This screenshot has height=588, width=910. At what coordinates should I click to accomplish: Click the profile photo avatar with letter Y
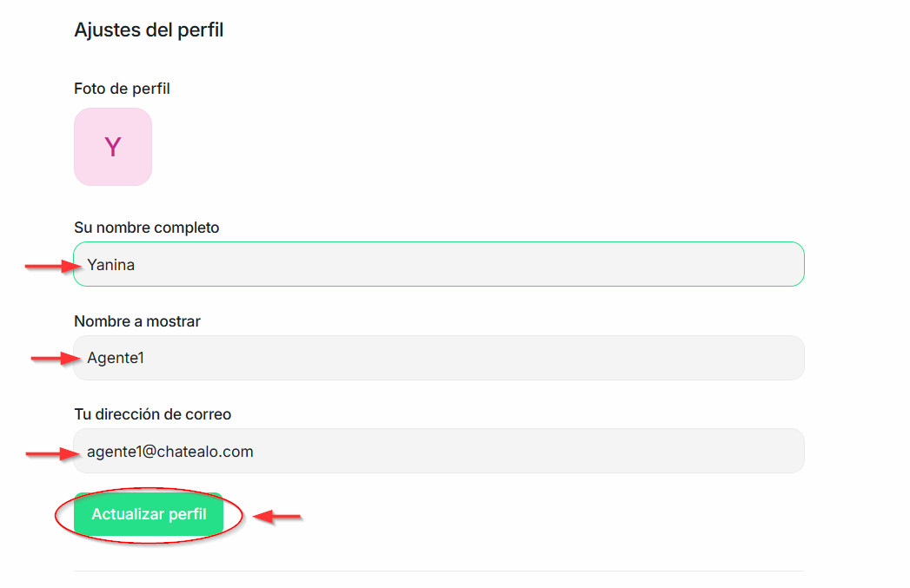click(113, 147)
